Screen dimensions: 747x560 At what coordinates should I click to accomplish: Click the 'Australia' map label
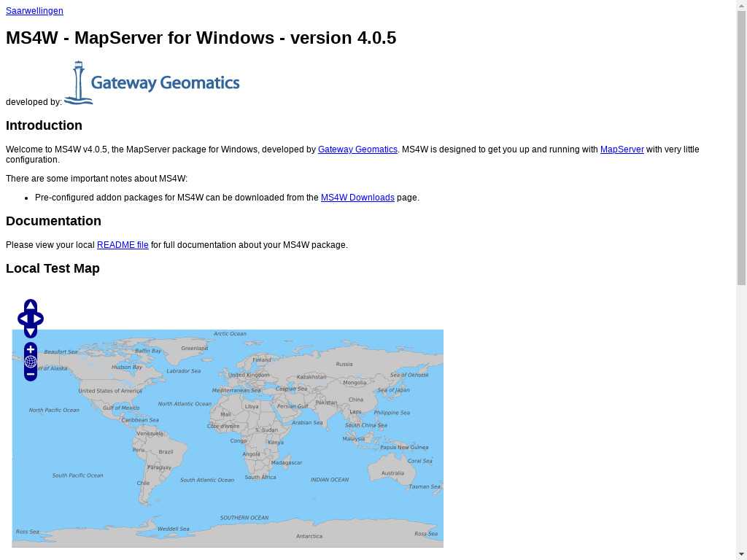coord(392,473)
